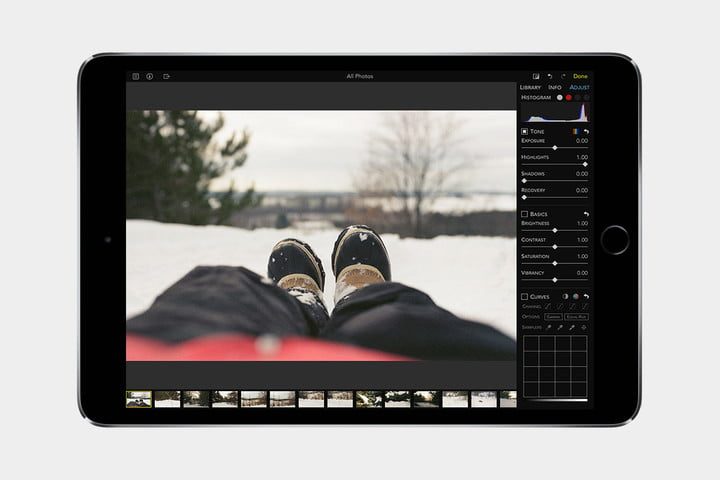Open the tenth filmstrip thumbnail
Viewport: 720px width, 480px height.
click(397, 399)
